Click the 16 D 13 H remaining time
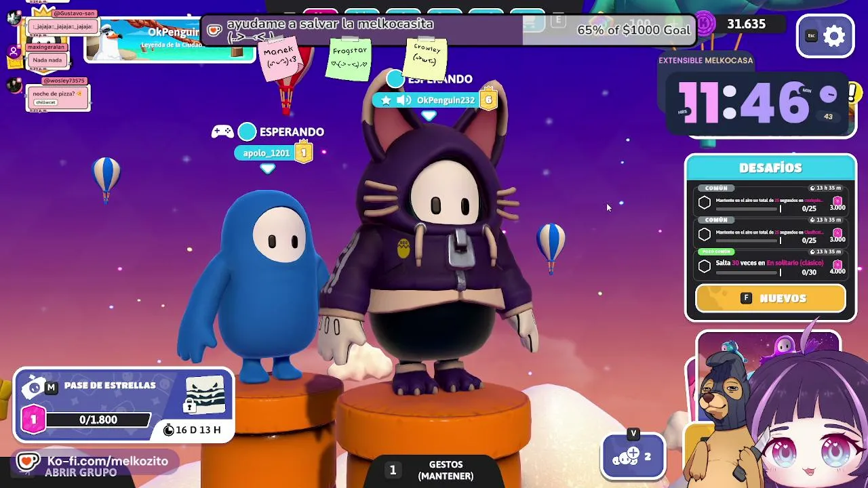 (x=198, y=430)
